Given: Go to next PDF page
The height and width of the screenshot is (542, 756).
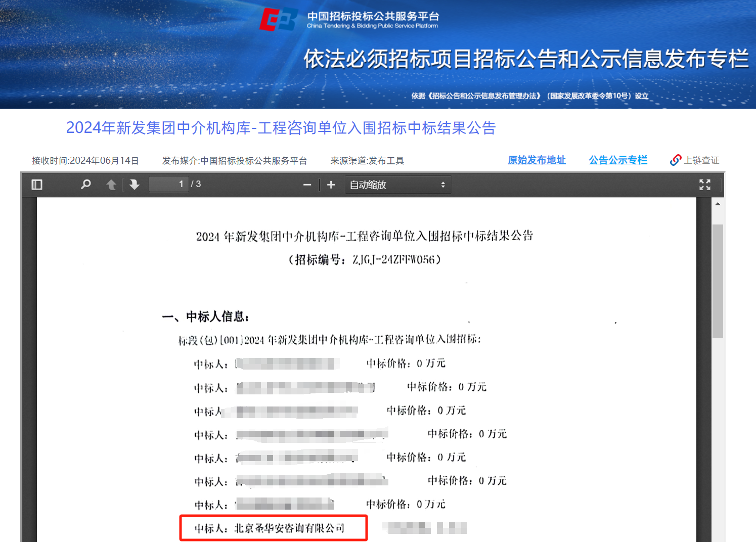Looking at the screenshot, I should pyautogui.click(x=135, y=185).
